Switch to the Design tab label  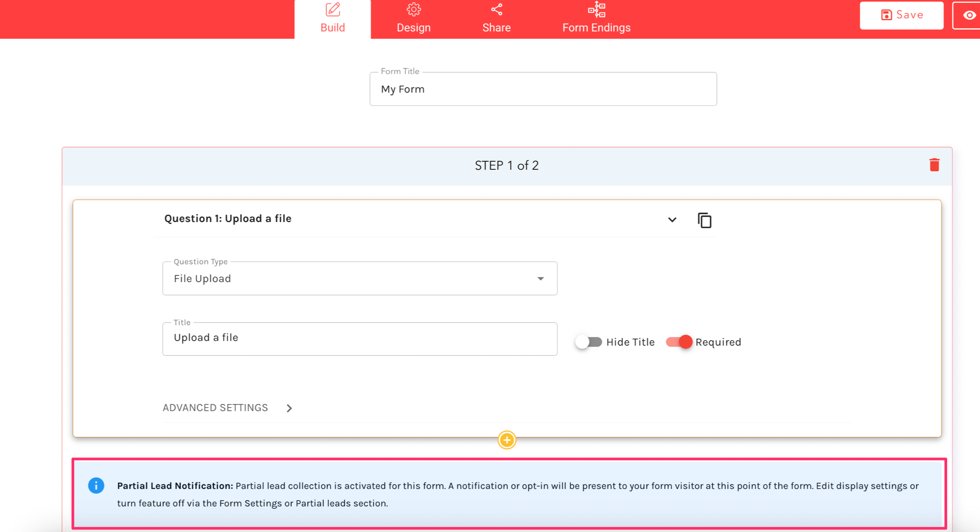[413, 27]
